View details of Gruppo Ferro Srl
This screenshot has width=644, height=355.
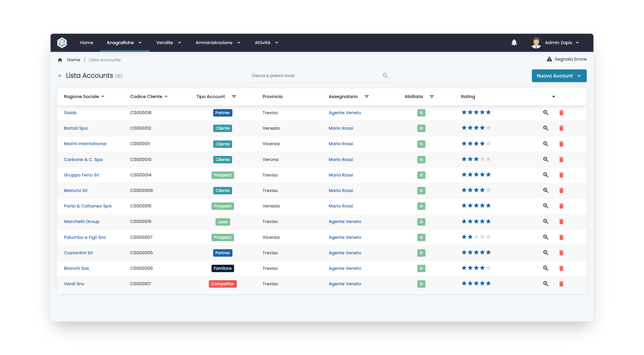tap(546, 175)
